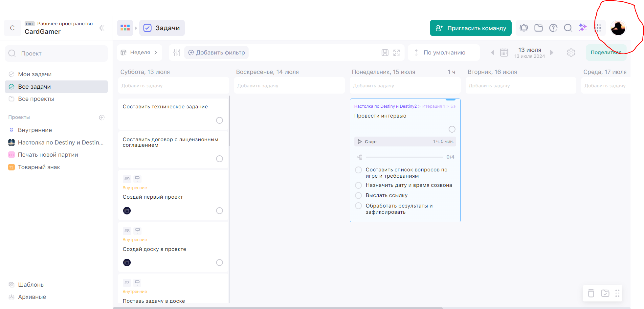
Task: Add a new project with plus icon
Action: (102, 118)
